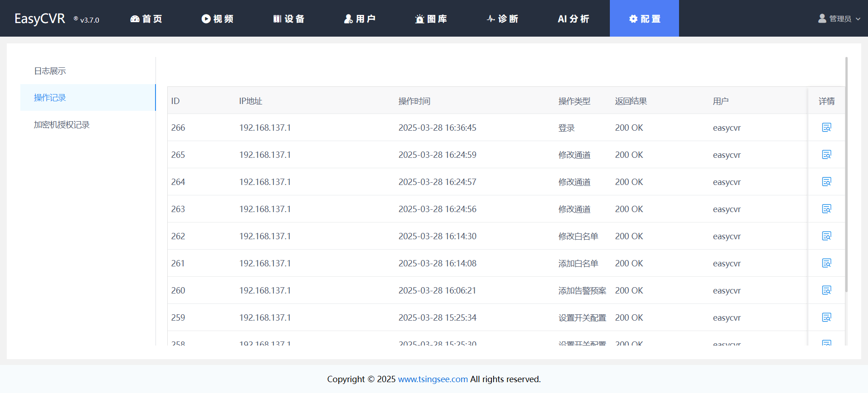Expand the 管理员 user dropdown

840,19
